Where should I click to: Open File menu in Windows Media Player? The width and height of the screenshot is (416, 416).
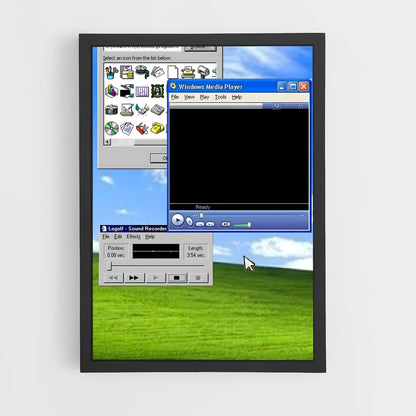[175, 97]
